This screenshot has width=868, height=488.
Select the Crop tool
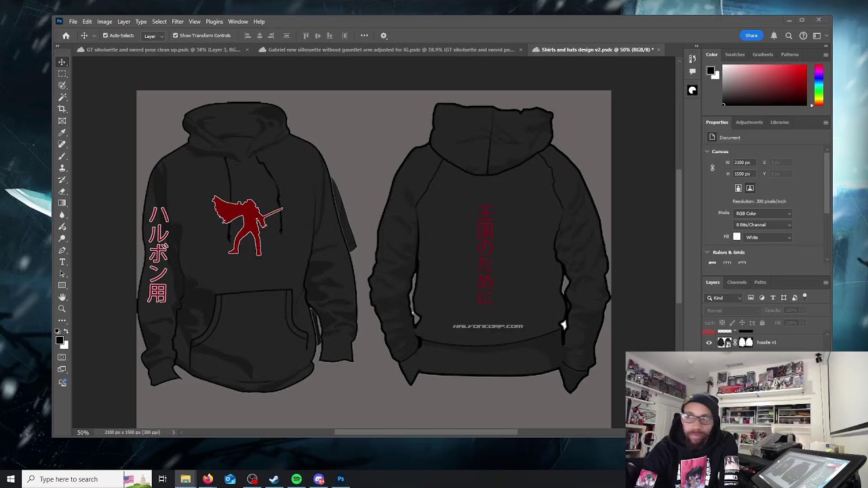62,108
